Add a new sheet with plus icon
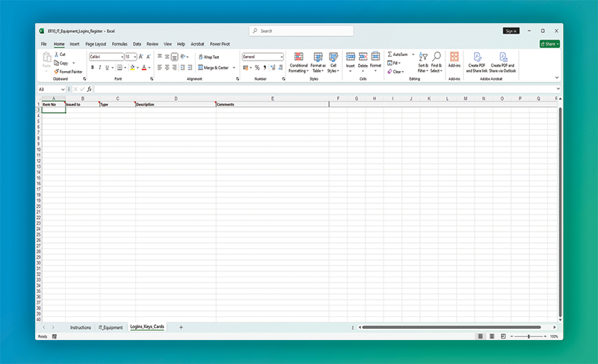This screenshot has height=364, width=598. pyautogui.click(x=180, y=327)
